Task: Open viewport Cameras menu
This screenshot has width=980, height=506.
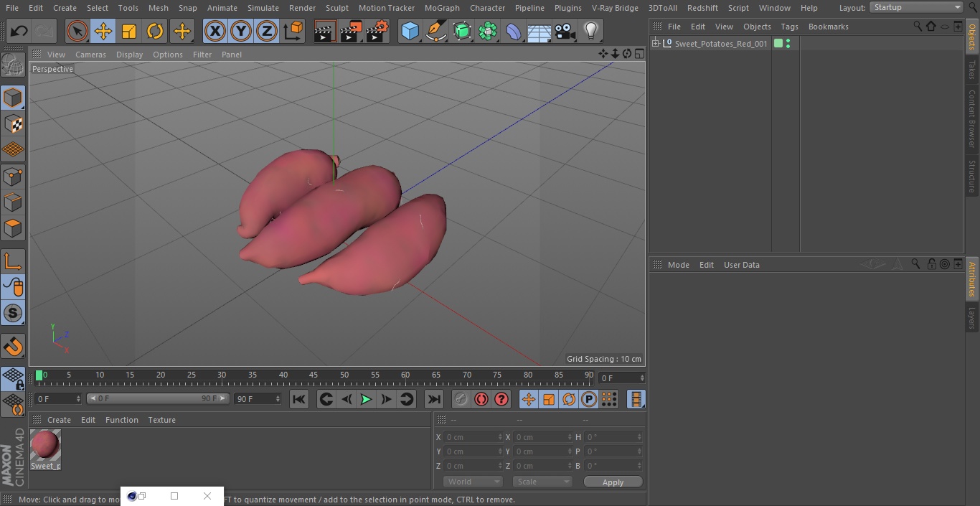Action: click(x=90, y=55)
